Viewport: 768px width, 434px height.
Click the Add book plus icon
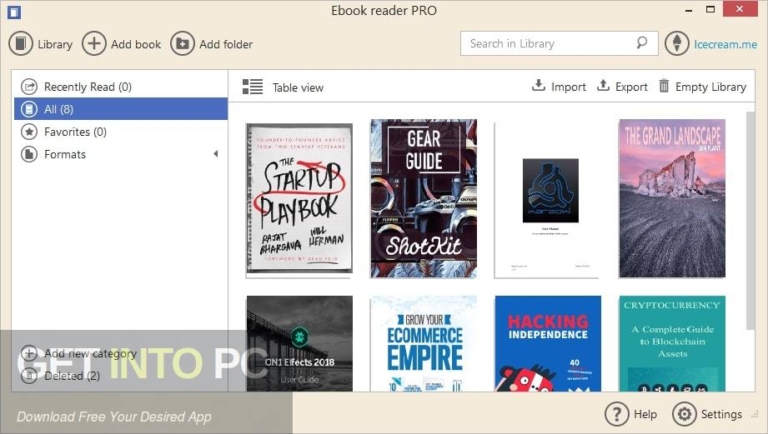point(94,44)
